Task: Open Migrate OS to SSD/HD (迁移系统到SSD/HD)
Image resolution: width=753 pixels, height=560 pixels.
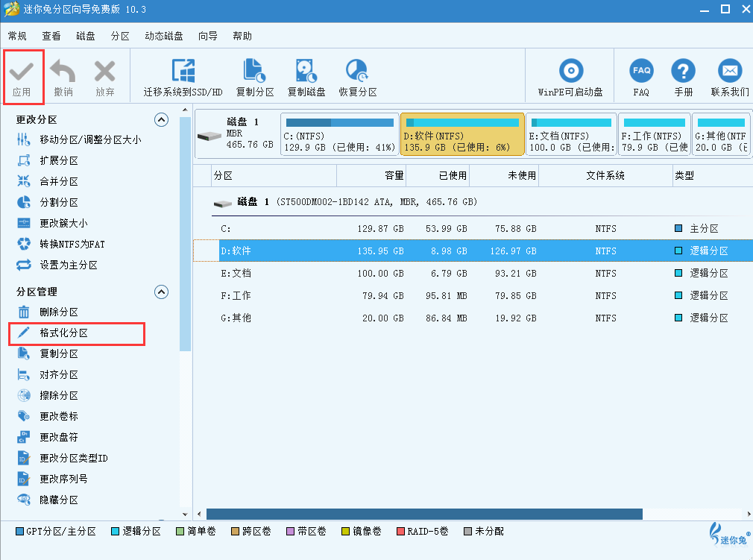Action: [x=183, y=77]
